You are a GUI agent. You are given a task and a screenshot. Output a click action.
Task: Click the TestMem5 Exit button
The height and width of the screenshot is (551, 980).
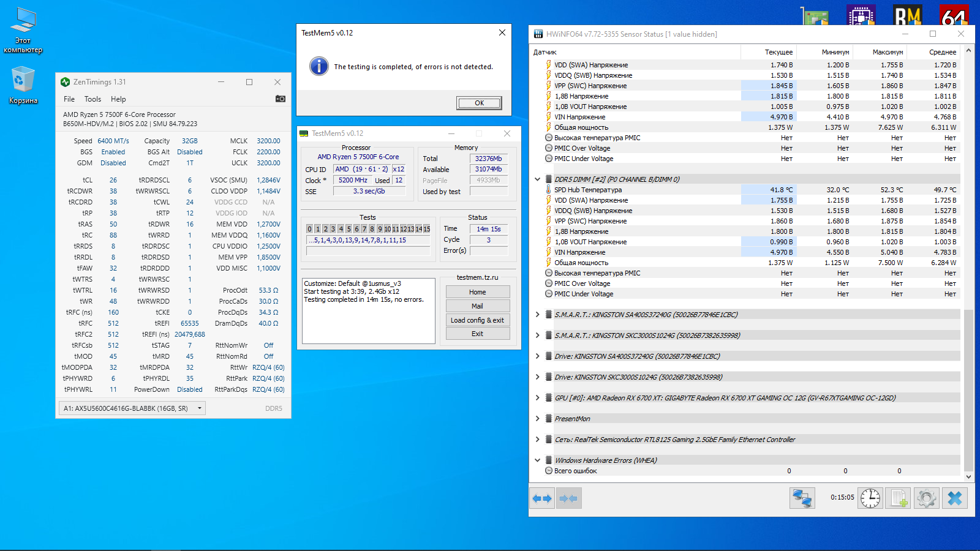478,334
